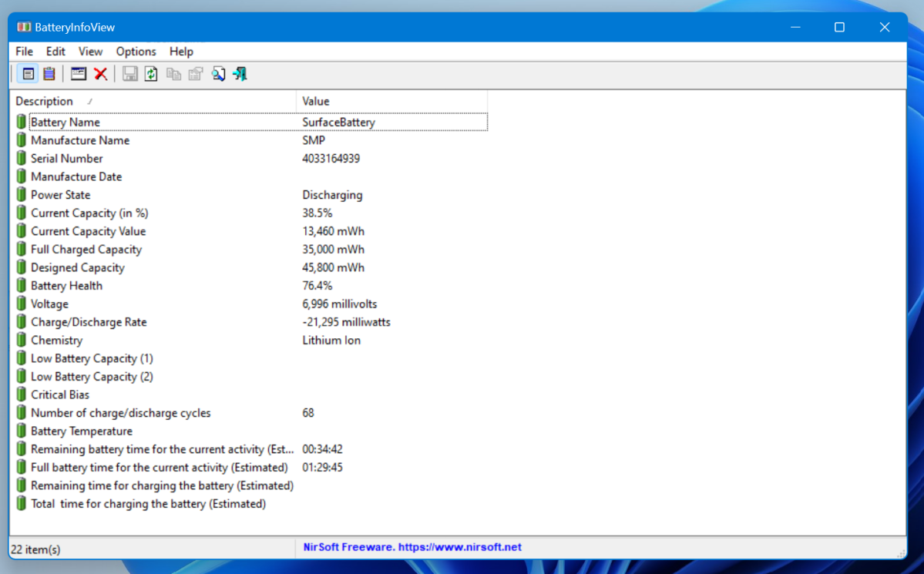Open the View menu
Viewport: 924px width, 574px height.
click(x=90, y=52)
